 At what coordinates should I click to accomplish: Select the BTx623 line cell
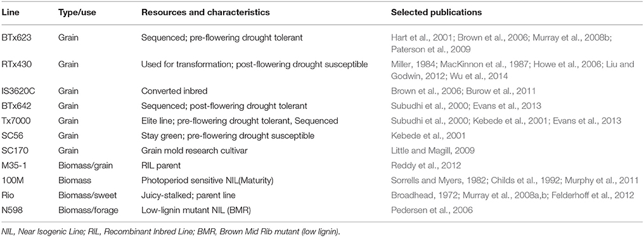coord(15,37)
